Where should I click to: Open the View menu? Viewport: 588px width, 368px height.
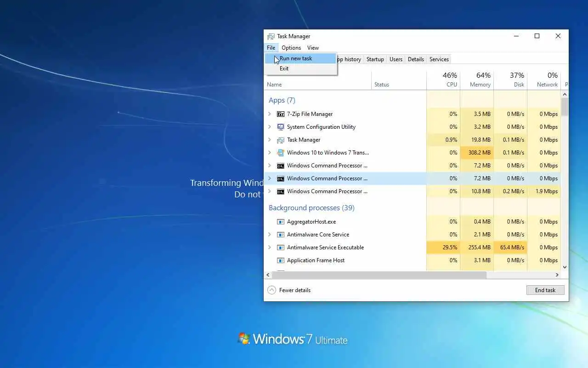(313, 48)
